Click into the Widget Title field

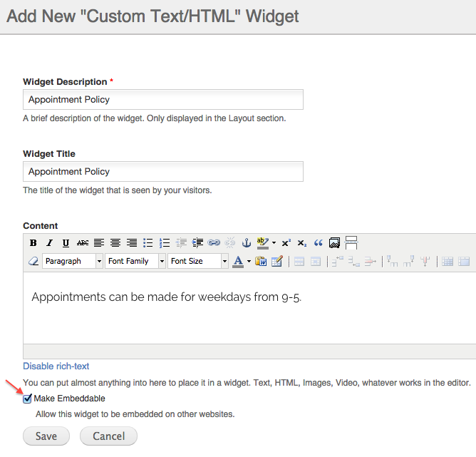pyautogui.click(x=163, y=172)
